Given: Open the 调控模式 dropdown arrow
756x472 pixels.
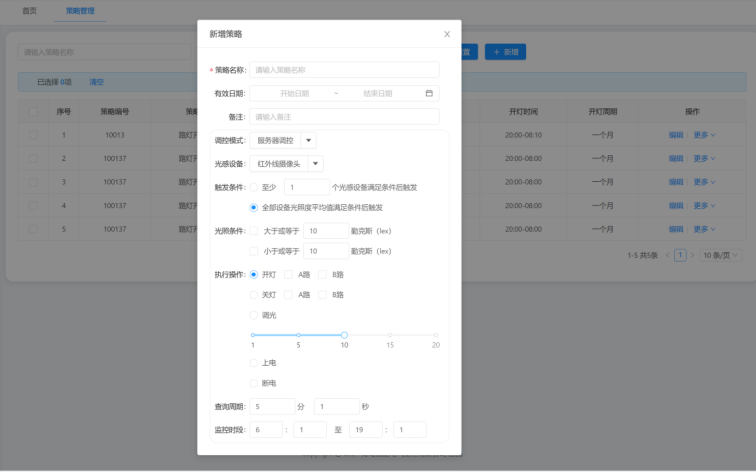Looking at the screenshot, I should pyautogui.click(x=309, y=140).
